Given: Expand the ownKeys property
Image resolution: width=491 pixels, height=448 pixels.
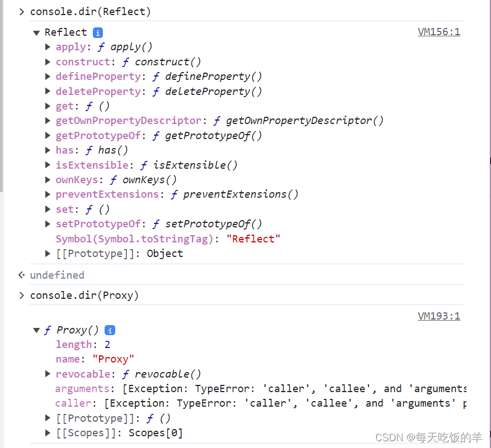Looking at the screenshot, I should pyautogui.click(x=48, y=179).
